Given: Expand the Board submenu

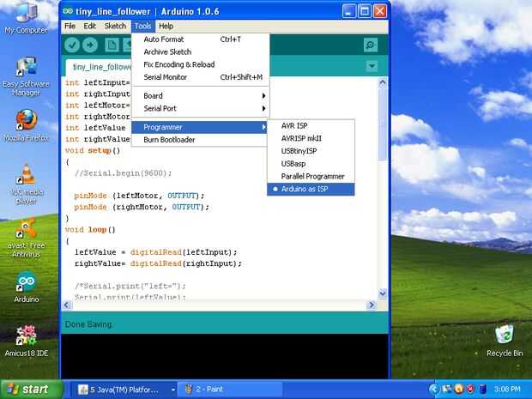Looking at the screenshot, I should (x=199, y=96).
